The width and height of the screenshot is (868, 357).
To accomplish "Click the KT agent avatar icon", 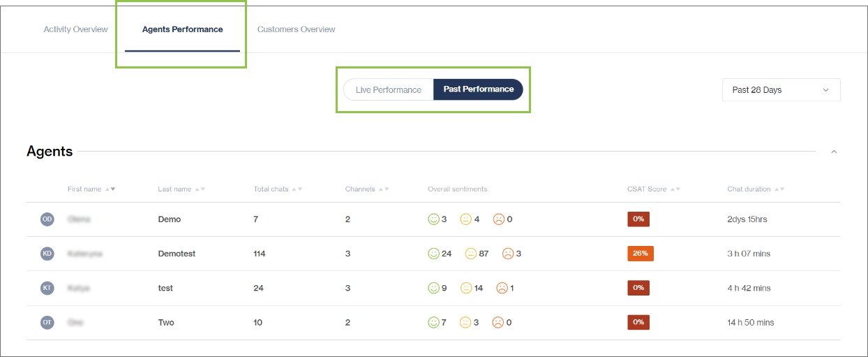I will (x=47, y=288).
